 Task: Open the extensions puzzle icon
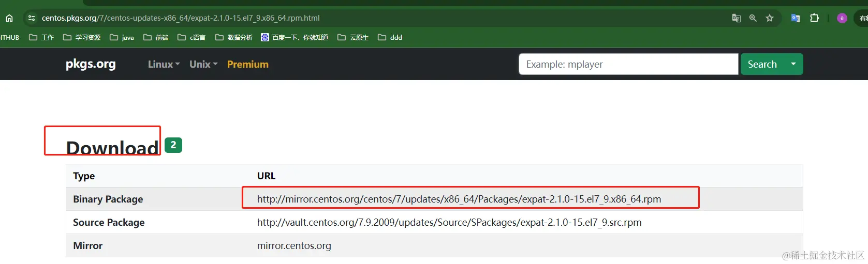814,18
